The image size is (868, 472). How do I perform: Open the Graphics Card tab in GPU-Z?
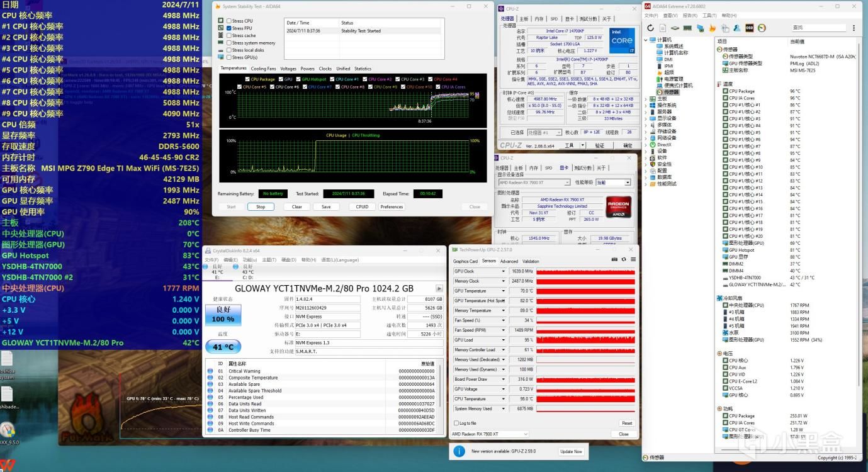point(465,261)
